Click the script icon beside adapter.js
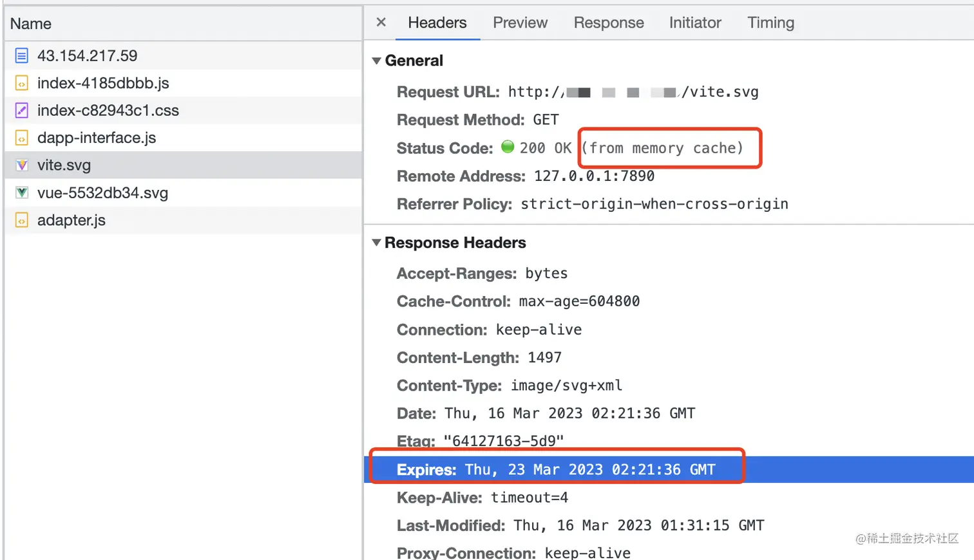The height and width of the screenshot is (560, 974). [x=21, y=220]
